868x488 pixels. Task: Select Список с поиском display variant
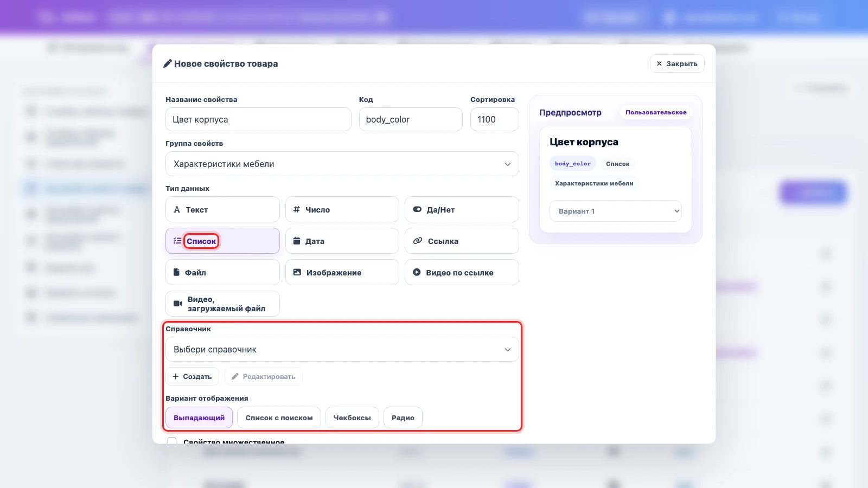pos(279,418)
